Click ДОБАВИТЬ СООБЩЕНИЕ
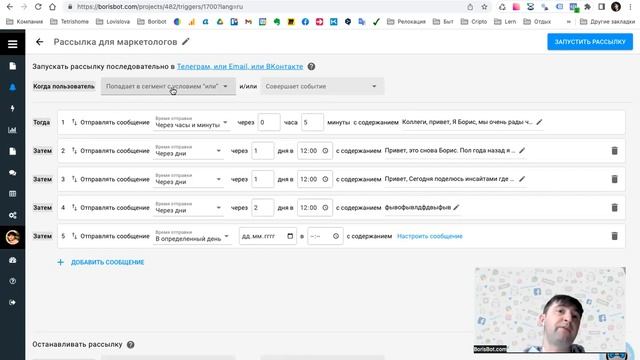Image resolution: width=640 pixels, height=360 pixels. click(x=101, y=262)
